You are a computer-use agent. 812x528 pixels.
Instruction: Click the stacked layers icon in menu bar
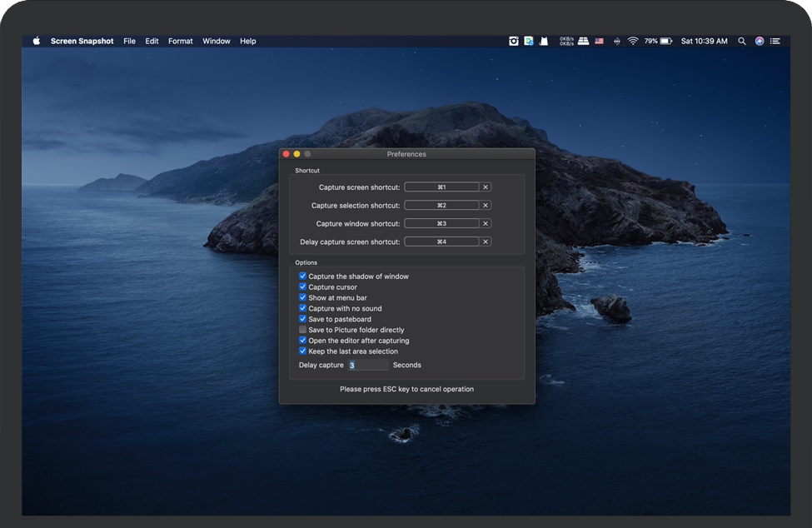(582, 40)
